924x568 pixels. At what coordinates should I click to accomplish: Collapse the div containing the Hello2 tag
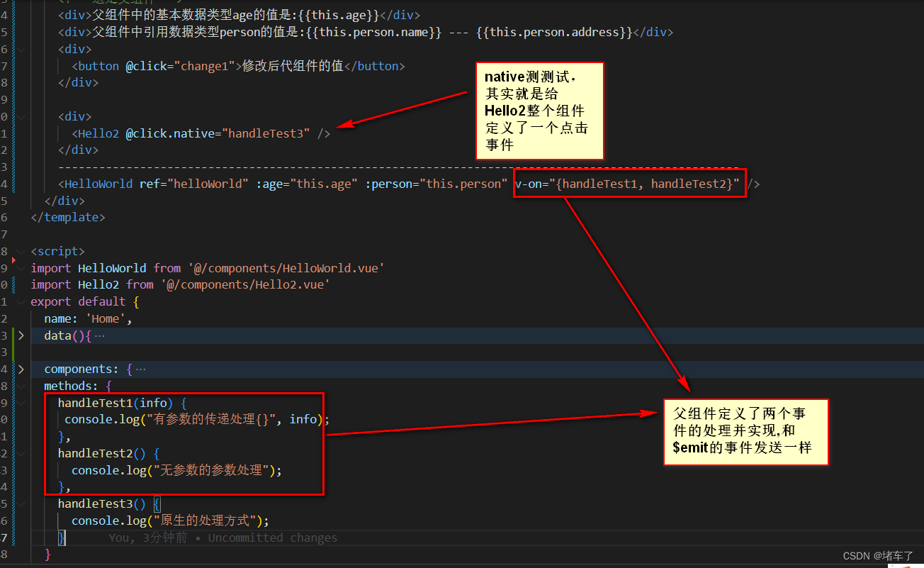[x=21, y=116]
